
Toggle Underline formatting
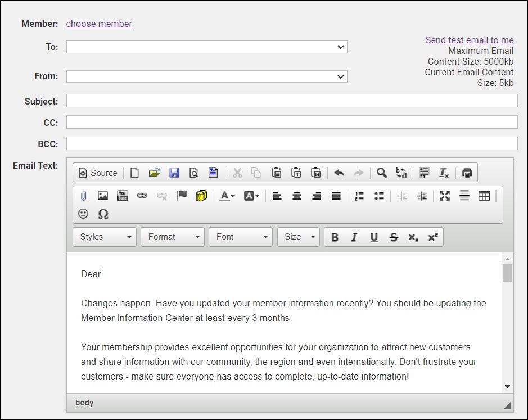coord(374,237)
